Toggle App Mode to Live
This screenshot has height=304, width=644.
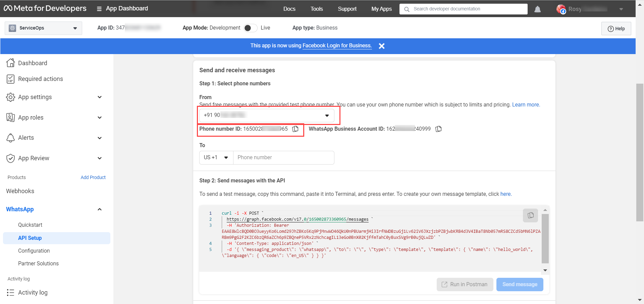pos(250,28)
